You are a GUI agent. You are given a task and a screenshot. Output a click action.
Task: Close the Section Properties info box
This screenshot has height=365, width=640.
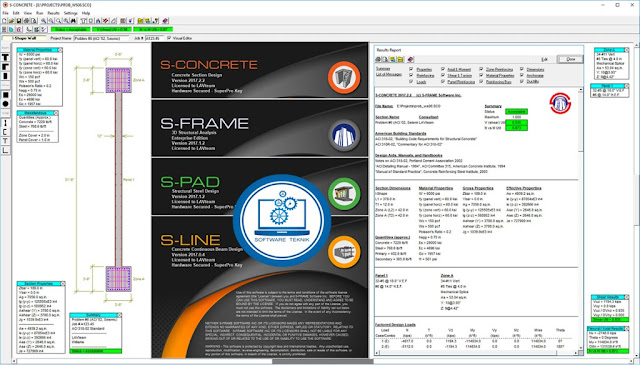pyautogui.click(x=63, y=283)
